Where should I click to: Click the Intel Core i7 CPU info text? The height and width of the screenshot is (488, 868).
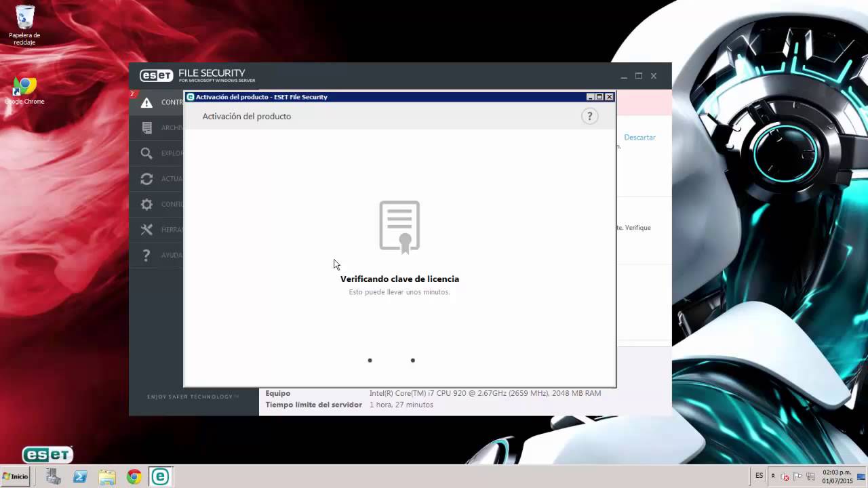pos(485,393)
